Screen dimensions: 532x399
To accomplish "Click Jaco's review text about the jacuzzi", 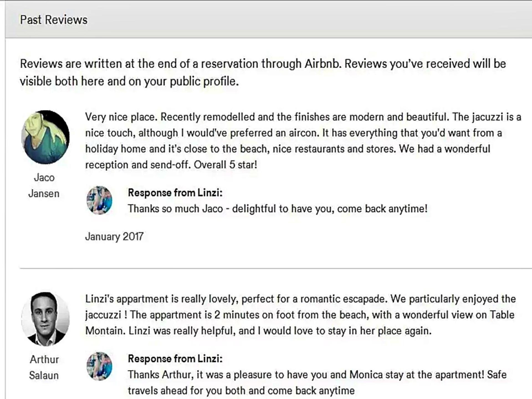I will (x=303, y=141).
